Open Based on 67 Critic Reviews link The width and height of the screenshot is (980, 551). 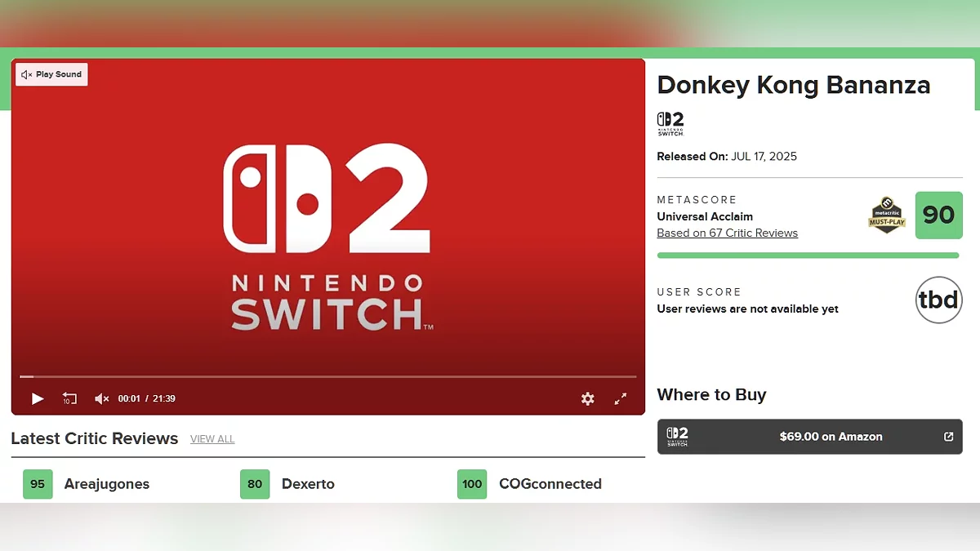pos(728,233)
